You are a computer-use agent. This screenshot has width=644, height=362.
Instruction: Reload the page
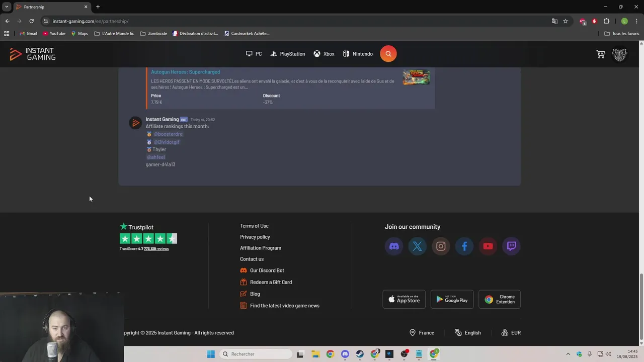pos(31,21)
